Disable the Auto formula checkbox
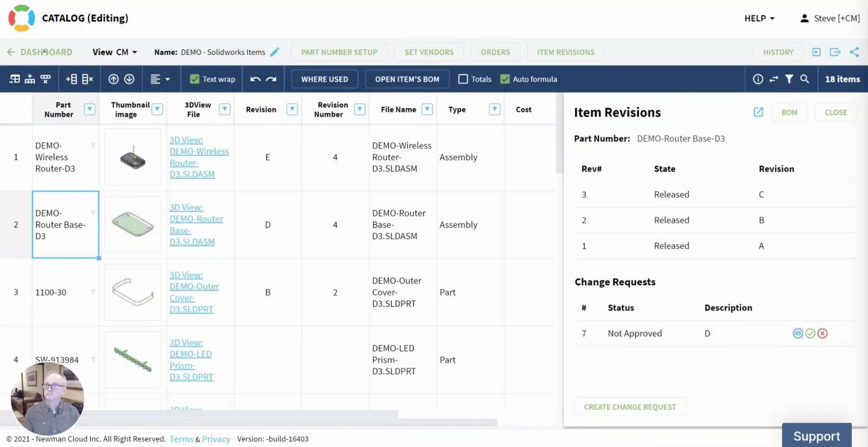The height and width of the screenshot is (447, 868). pyautogui.click(x=505, y=79)
